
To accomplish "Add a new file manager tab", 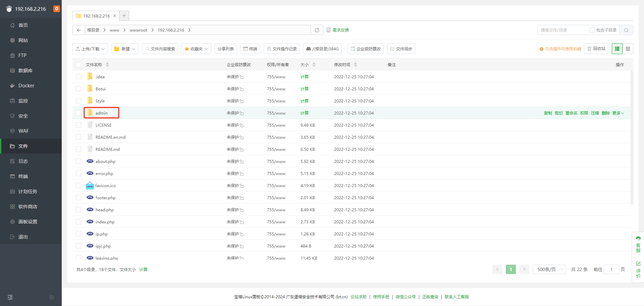I will (x=124, y=16).
